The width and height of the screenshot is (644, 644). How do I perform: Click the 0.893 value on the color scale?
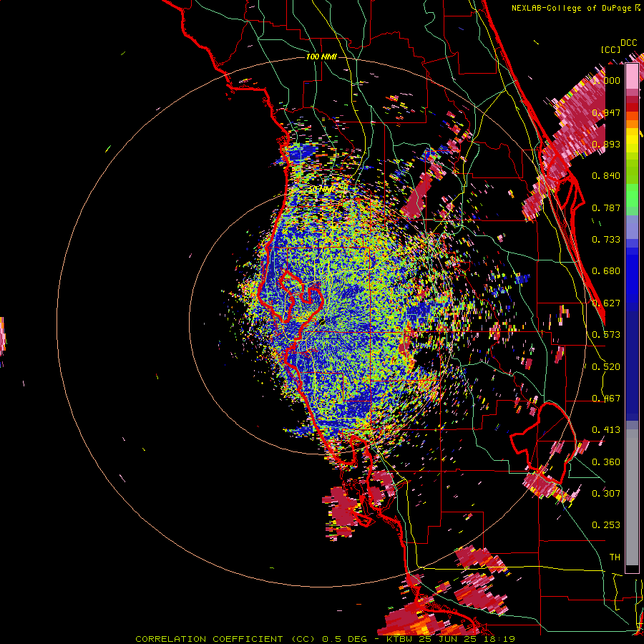[x=606, y=144]
